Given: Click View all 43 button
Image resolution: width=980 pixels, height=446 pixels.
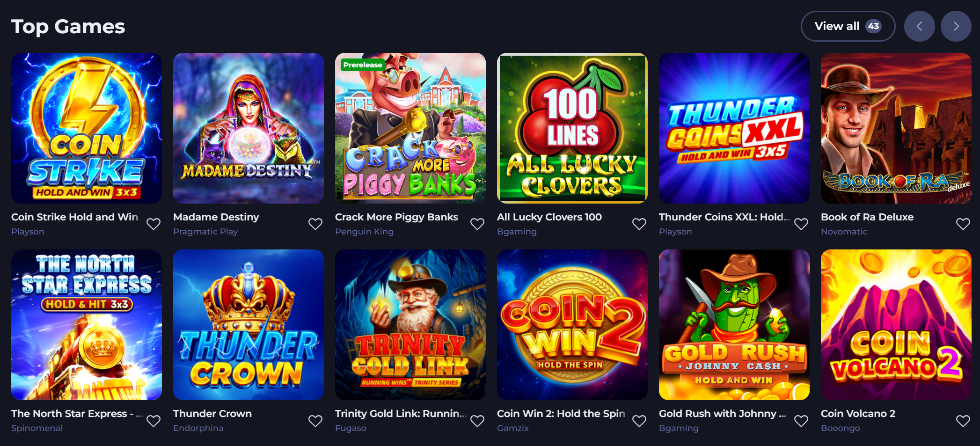Looking at the screenshot, I should click(x=848, y=26).
